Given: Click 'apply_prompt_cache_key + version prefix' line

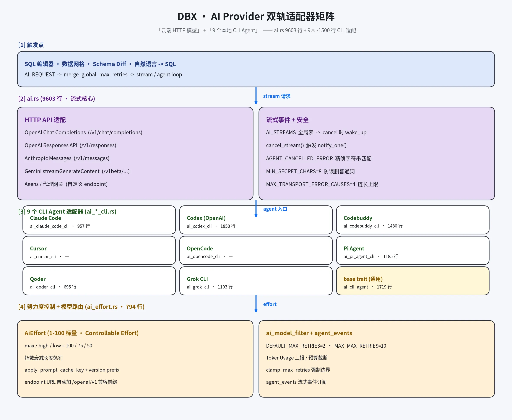Looking at the screenshot, I should tap(72, 370).
